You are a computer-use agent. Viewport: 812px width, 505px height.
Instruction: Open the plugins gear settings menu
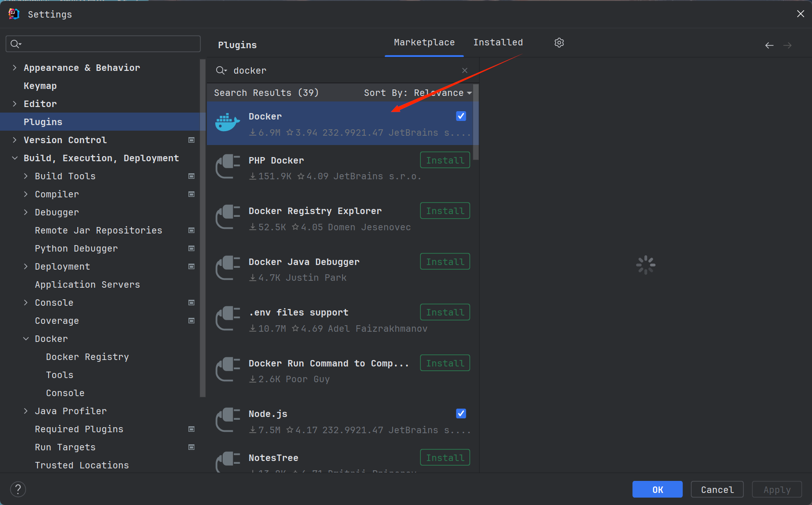tap(559, 43)
